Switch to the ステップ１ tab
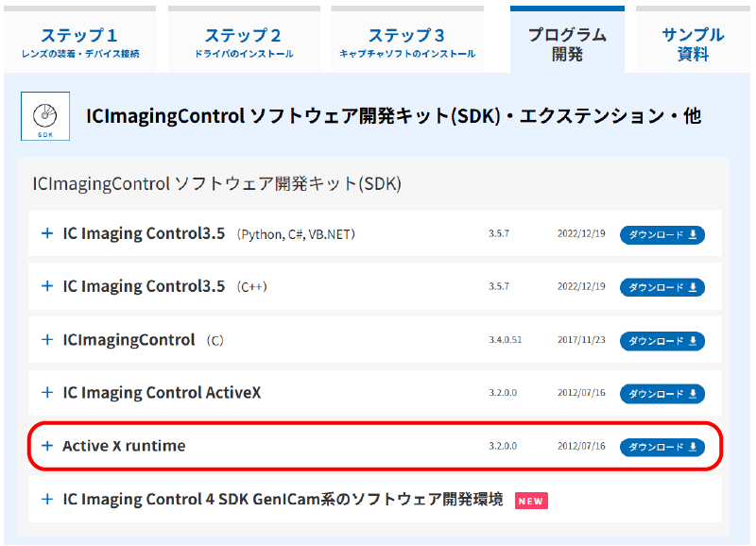Image resolution: width=756 pixels, height=546 pixels. [x=80, y=43]
